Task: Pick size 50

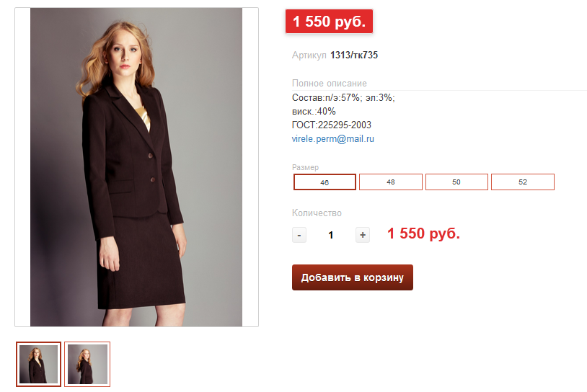Action: [456, 182]
